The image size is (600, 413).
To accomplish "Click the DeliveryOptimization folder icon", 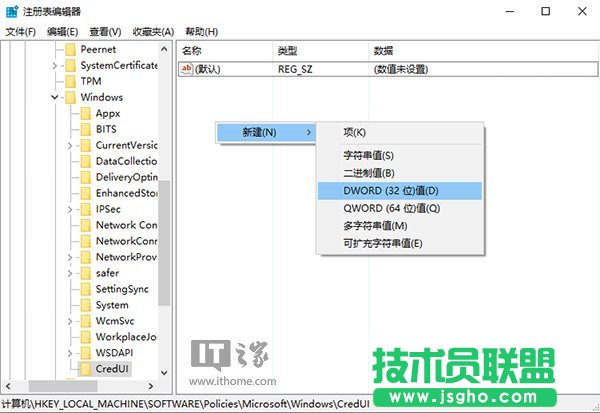I will (86, 177).
